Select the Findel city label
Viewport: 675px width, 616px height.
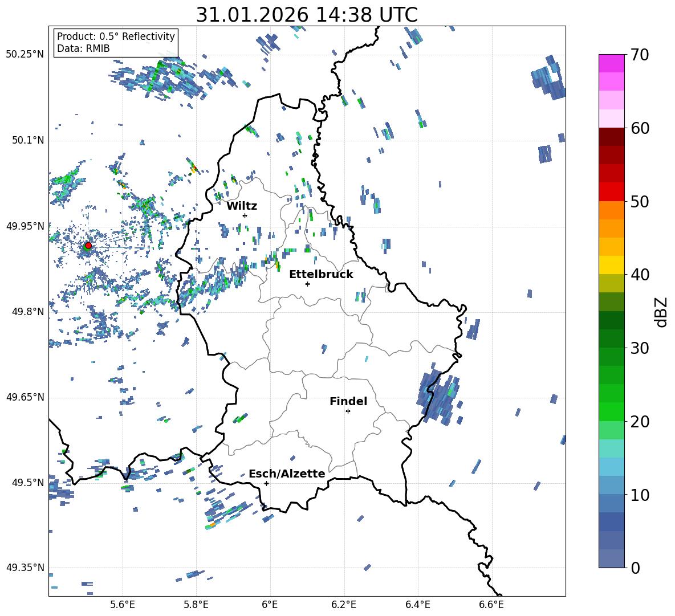pos(348,401)
